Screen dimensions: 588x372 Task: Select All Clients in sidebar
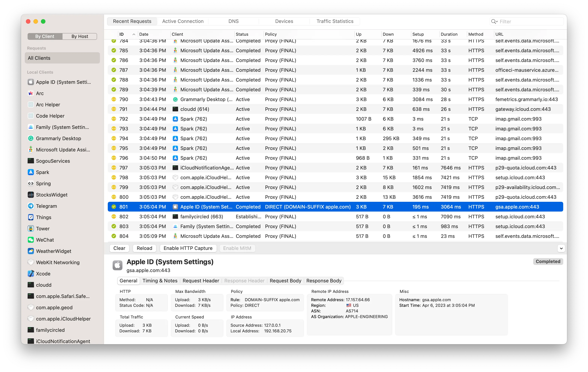pyautogui.click(x=62, y=58)
